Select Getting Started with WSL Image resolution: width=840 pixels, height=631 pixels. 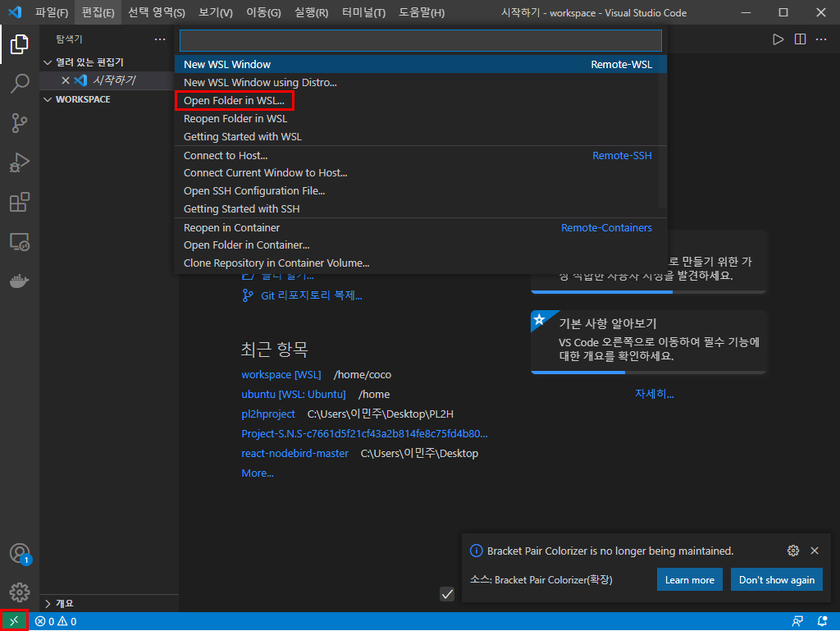pos(421,136)
